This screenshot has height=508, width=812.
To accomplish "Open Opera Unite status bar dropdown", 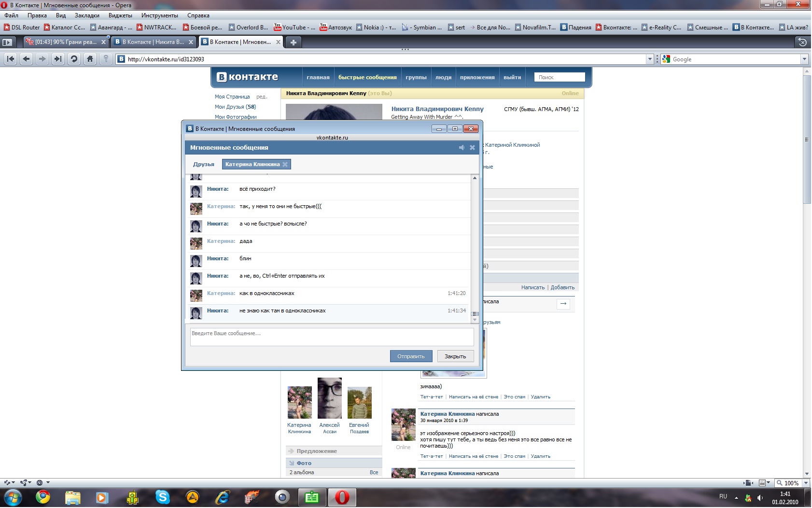I will coord(26,483).
